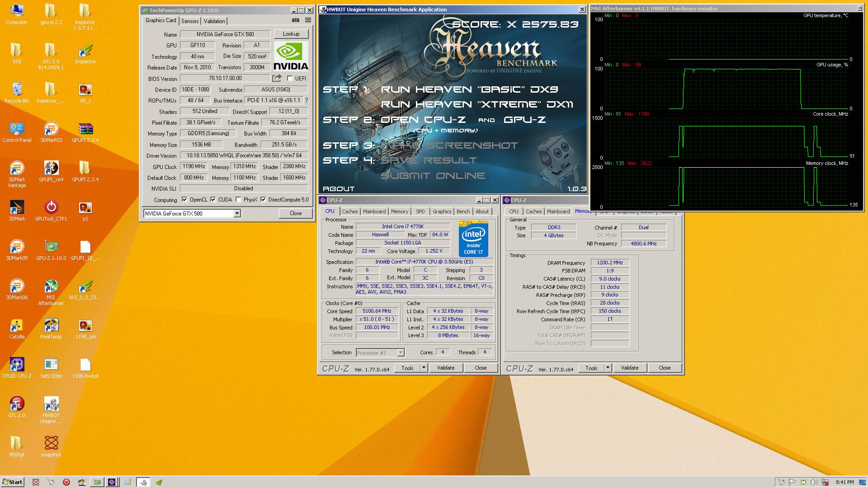Open the About tab in left CPU-Z window

[482, 211]
